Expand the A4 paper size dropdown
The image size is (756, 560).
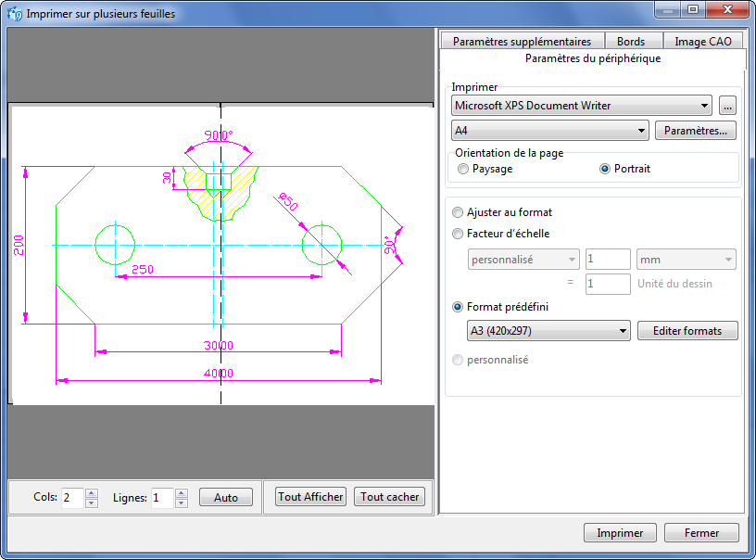tap(549, 131)
